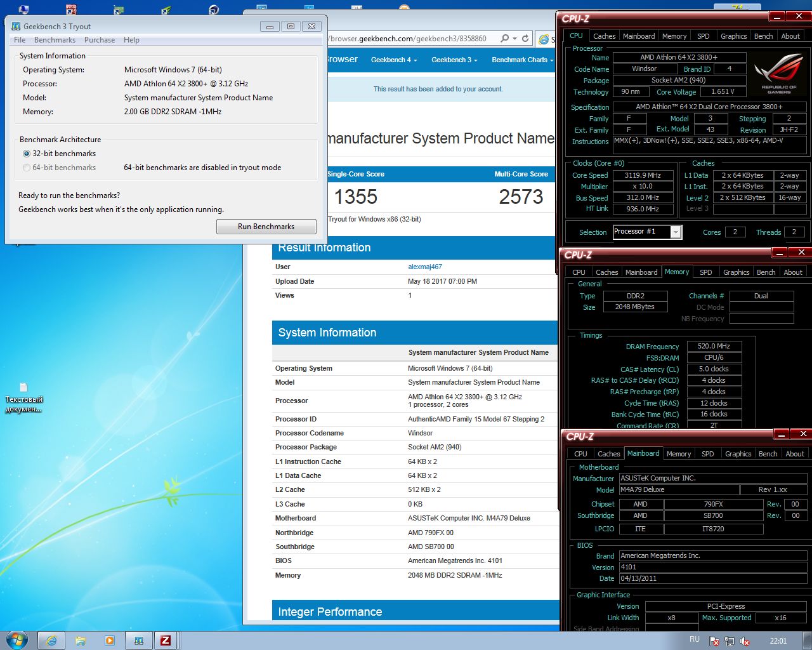Click the BIOS date 04/13/2011 field

(712, 579)
